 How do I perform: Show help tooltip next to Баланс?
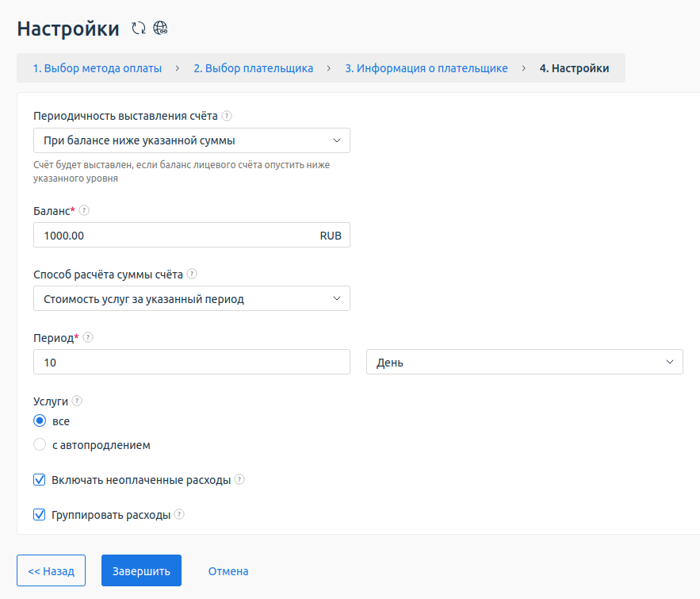pos(85,211)
